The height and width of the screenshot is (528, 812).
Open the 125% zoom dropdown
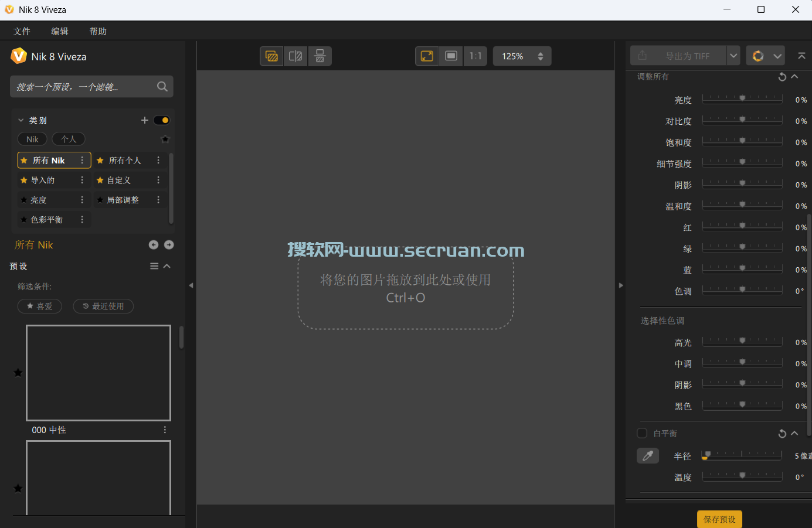click(522, 56)
